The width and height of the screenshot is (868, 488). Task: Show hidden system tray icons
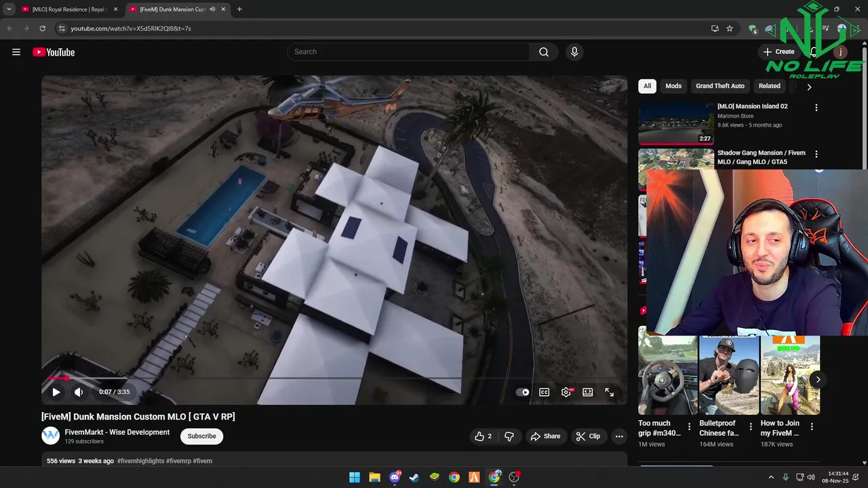(771, 477)
